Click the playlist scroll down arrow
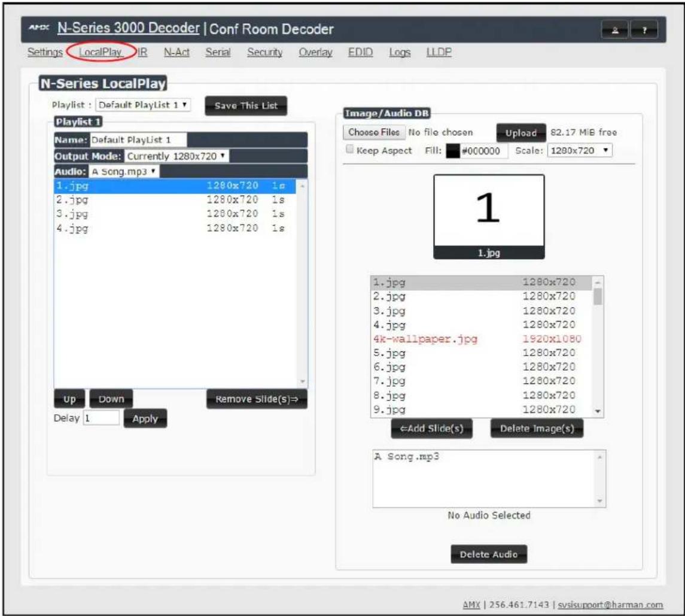685x616 pixels. (x=302, y=381)
